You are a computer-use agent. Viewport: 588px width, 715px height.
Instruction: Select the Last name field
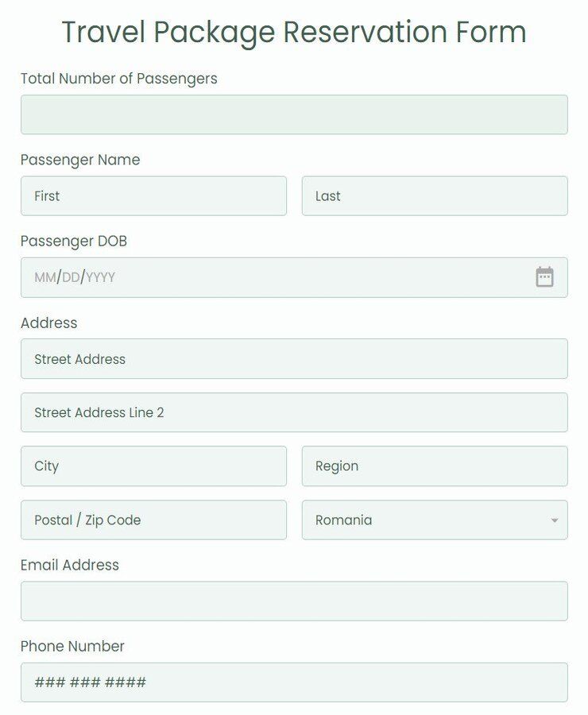pyautogui.click(x=435, y=196)
